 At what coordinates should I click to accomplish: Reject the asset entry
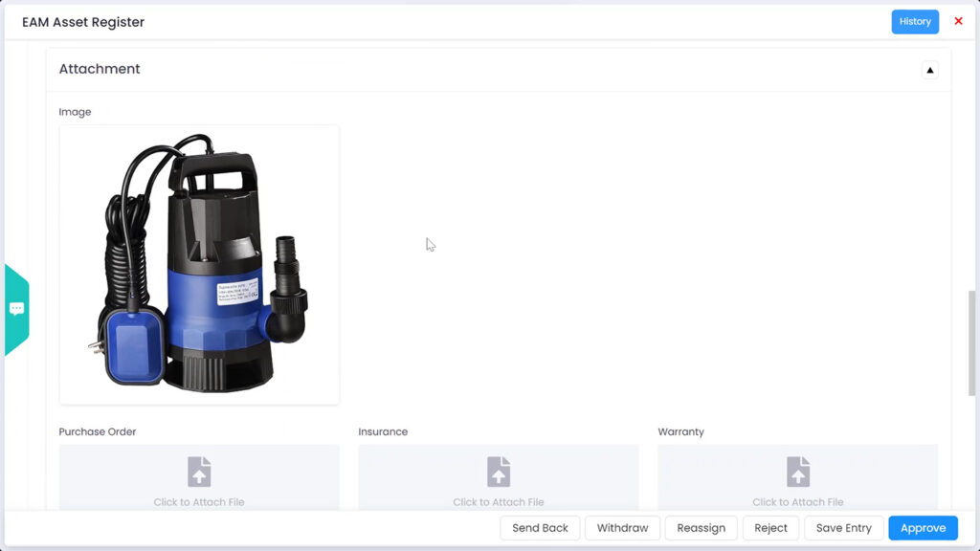[x=770, y=528]
